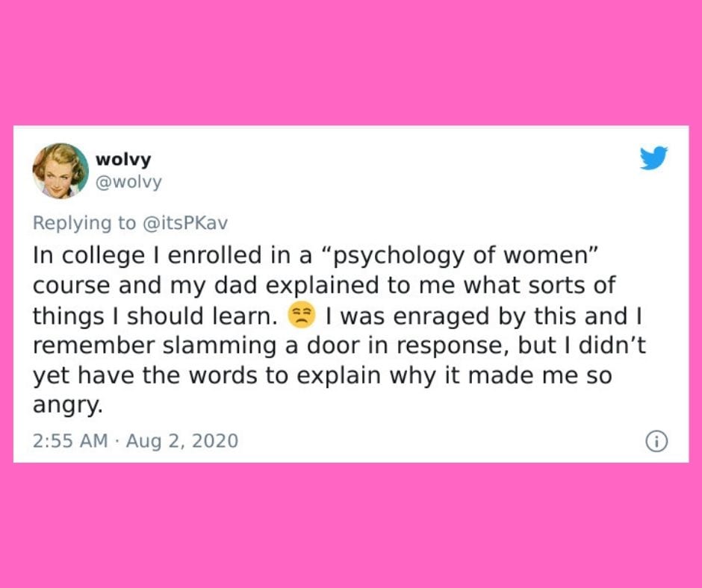Click the phrase 'yet have the words'
Screen dimensions: 702x588
tap(145, 376)
